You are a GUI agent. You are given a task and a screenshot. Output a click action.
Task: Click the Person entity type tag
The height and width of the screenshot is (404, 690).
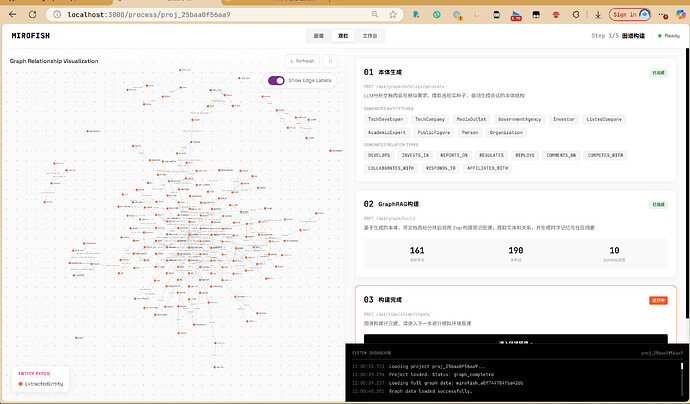(470, 132)
